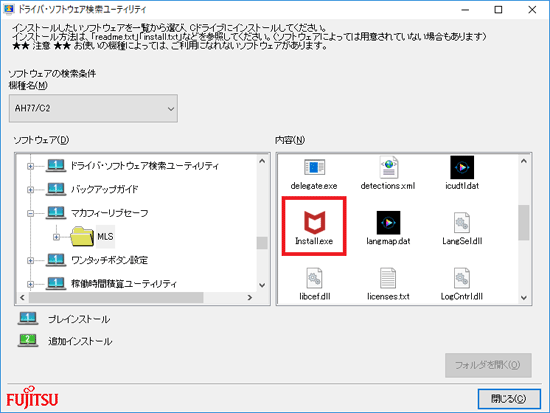Click laptop icon beside 稼働時間積算ユーティリティ
The width and height of the screenshot is (550, 413).
click(x=56, y=283)
